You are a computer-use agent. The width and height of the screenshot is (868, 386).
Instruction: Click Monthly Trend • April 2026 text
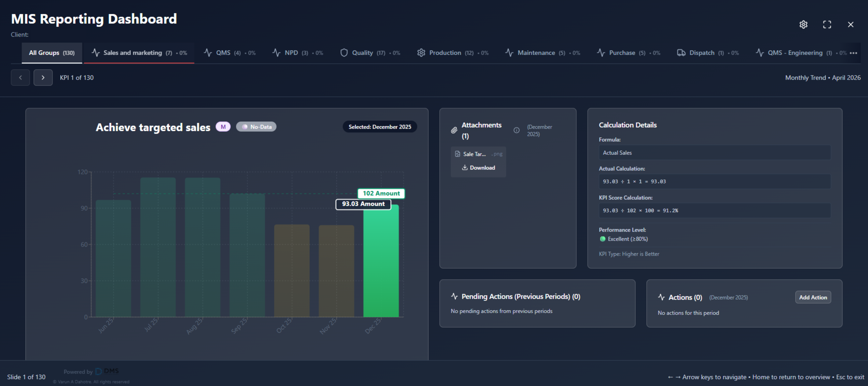[x=823, y=78]
